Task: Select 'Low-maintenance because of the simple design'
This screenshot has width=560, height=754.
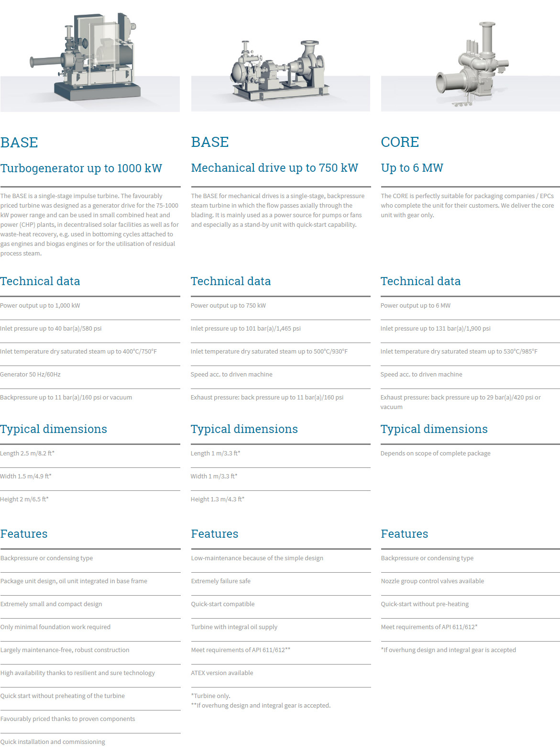Action: coord(257,558)
